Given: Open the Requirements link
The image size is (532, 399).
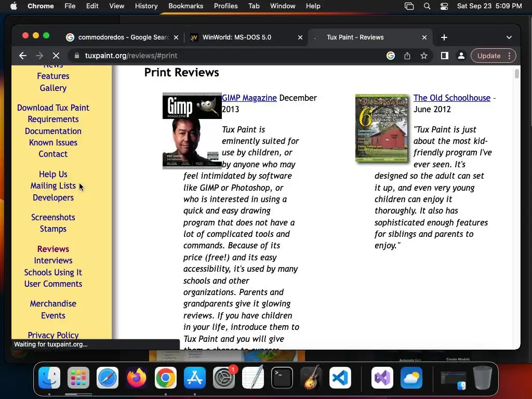Looking at the screenshot, I should pos(54,119).
